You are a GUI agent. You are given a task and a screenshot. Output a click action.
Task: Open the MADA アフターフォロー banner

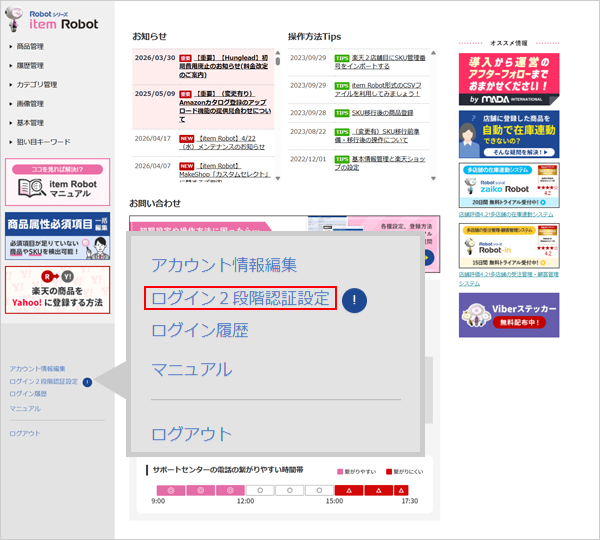pos(509,79)
